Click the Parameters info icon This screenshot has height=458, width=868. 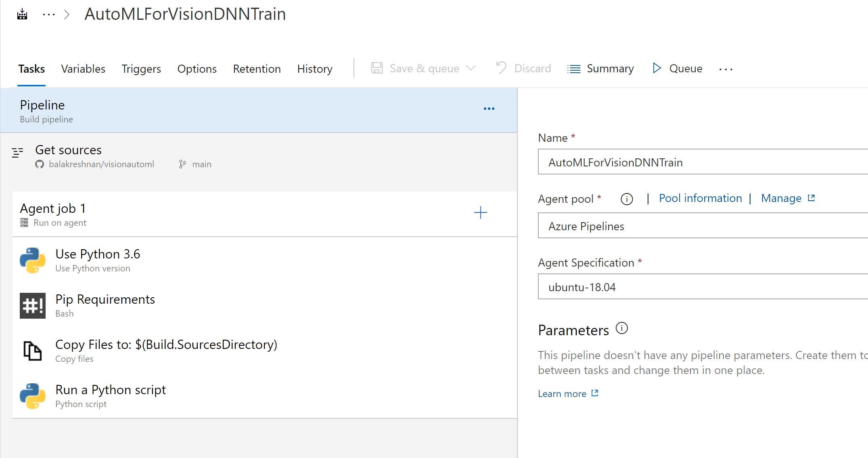click(x=621, y=328)
